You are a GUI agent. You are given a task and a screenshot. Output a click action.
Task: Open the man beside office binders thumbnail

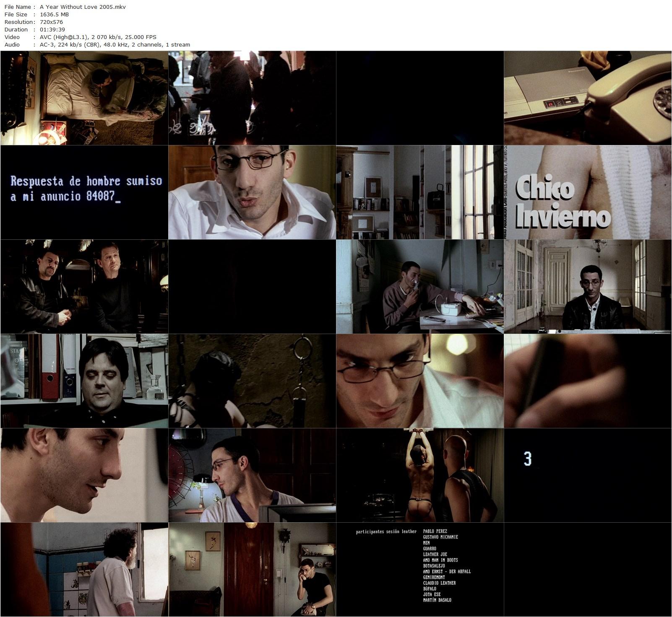tap(84, 381)
